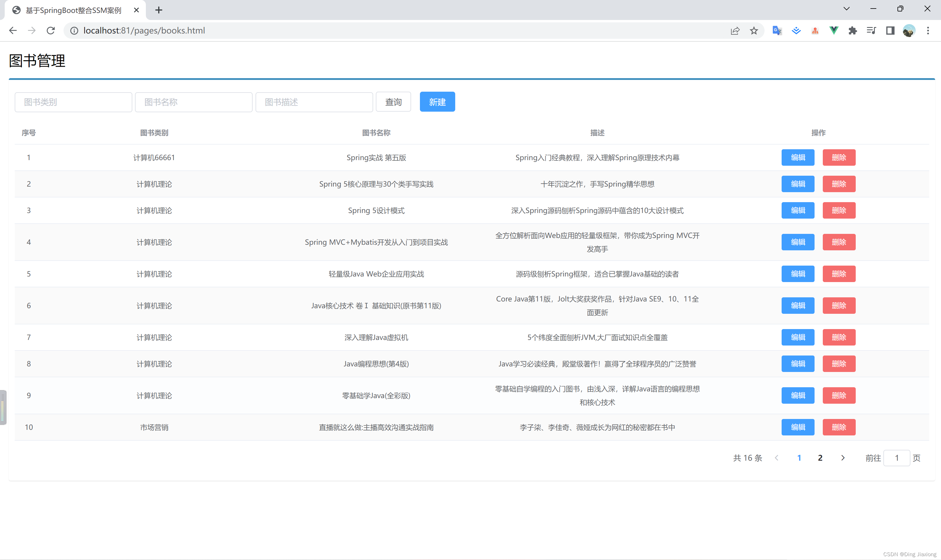This screenshot has height=560, width=941.
Task: Reload the books page
Action: coord(51,31)
